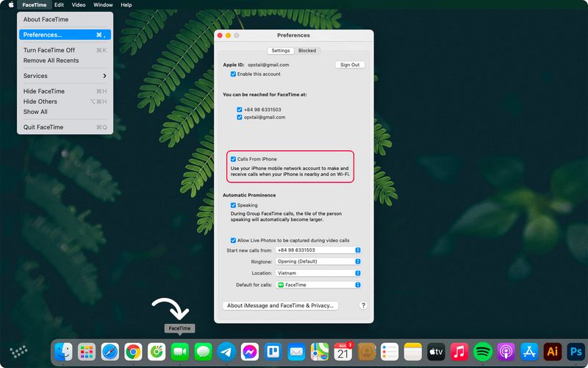588x368 pixels.
Task: Open About iMessage and FaceTime & Privacy
Action: click(281, 305)
